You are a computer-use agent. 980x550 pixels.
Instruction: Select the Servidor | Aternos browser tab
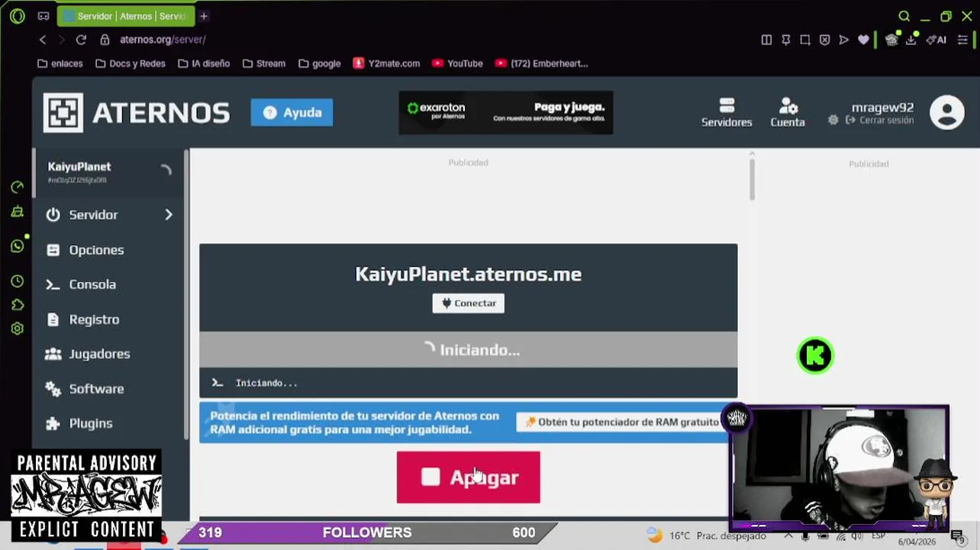point(126,16)
